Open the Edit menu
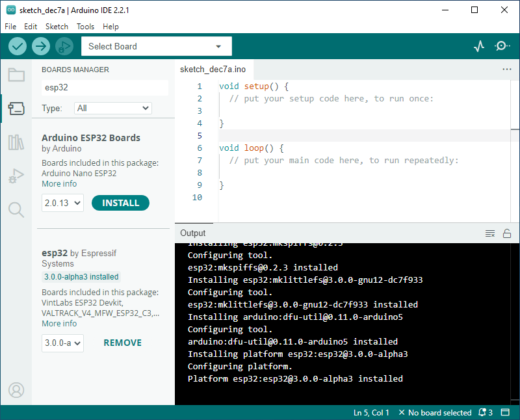 [31, 27]
